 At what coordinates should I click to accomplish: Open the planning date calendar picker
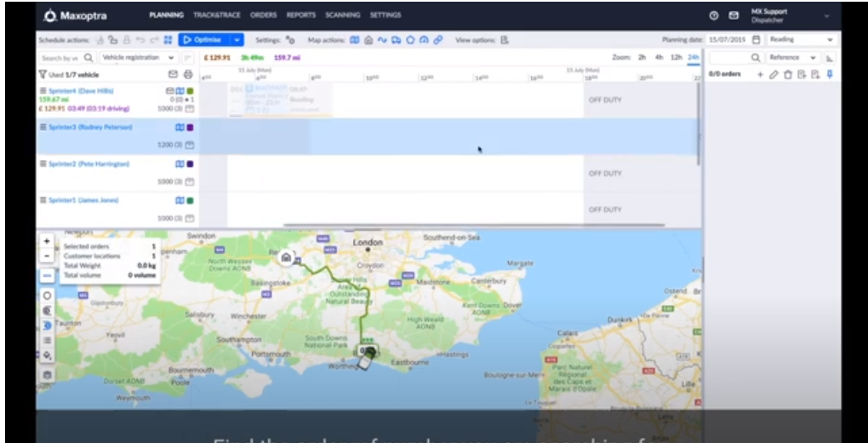[755, 39]
